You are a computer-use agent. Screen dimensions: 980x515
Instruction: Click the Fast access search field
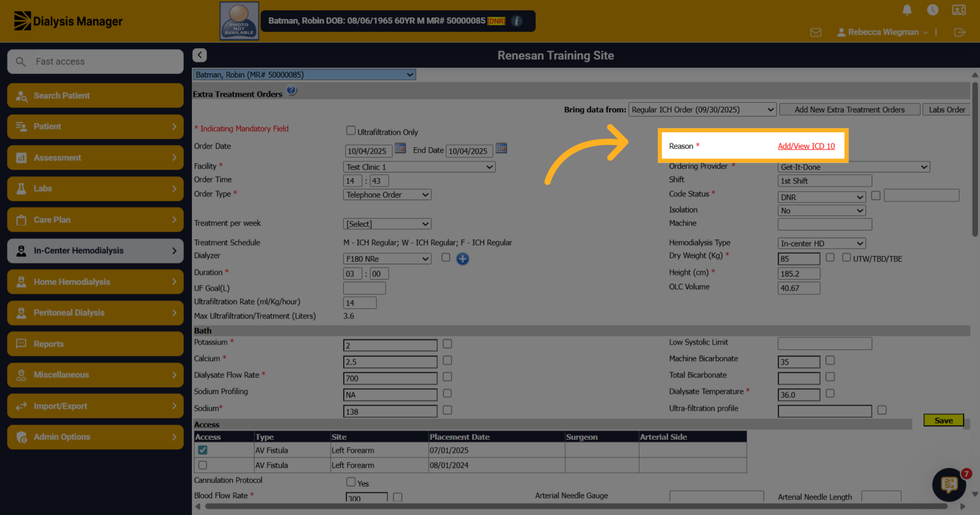pyautogui.click(x=95, y=62)
